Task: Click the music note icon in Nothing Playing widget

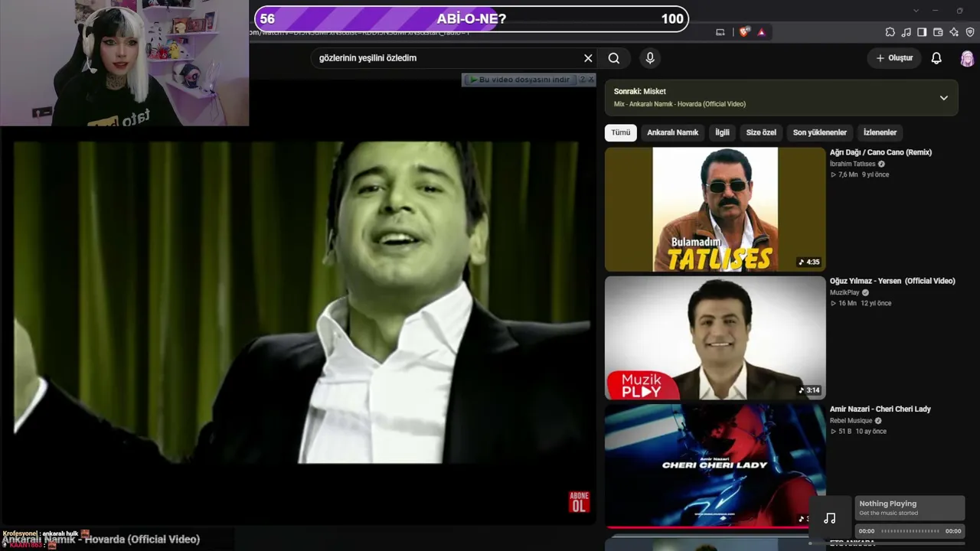Action: tap(830, 518)
